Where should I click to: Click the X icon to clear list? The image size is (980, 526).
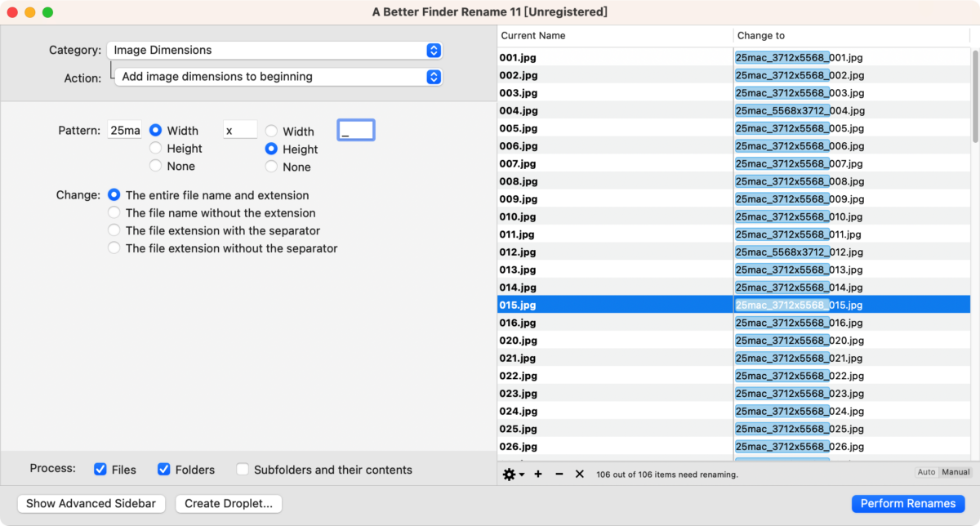click(x=580, y=475)
